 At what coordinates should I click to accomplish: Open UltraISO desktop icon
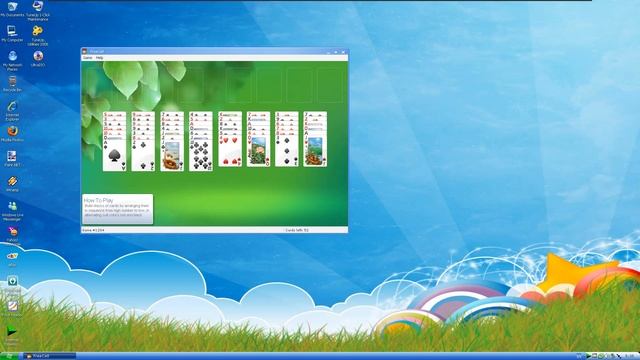click(38, 58)
